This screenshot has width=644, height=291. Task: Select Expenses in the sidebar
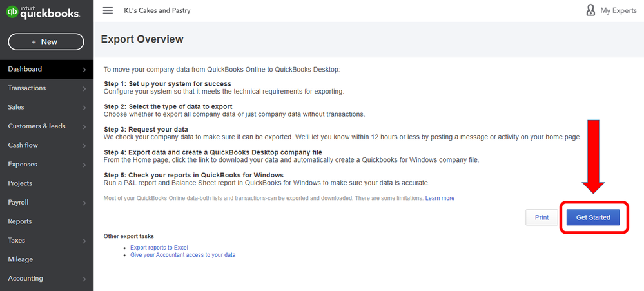click(x=23, y=165)
